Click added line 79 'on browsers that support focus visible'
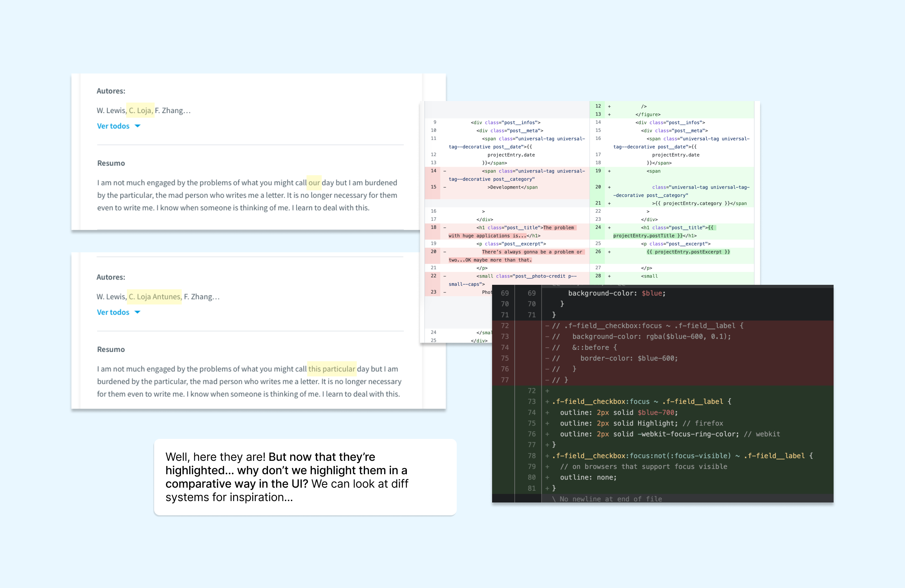The image size is (905, 588). (662, 466)
